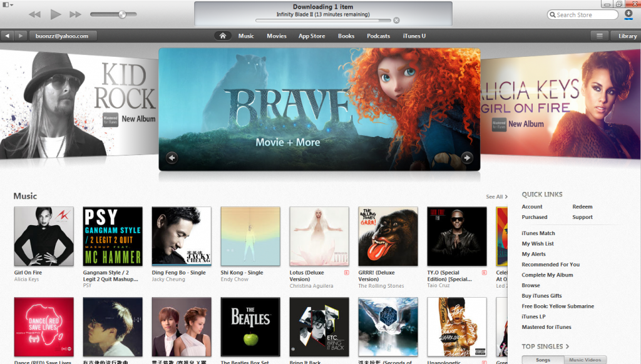Screen dimensions: 641x364
Task: Open Shi Kong single cover
Action: (x=250, y=236)
